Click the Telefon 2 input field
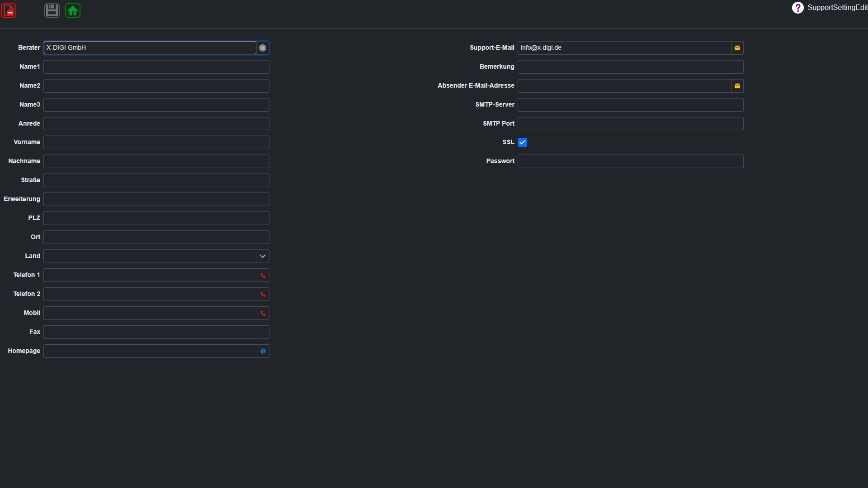Viewport: 868px width, 488px height. 150,294
